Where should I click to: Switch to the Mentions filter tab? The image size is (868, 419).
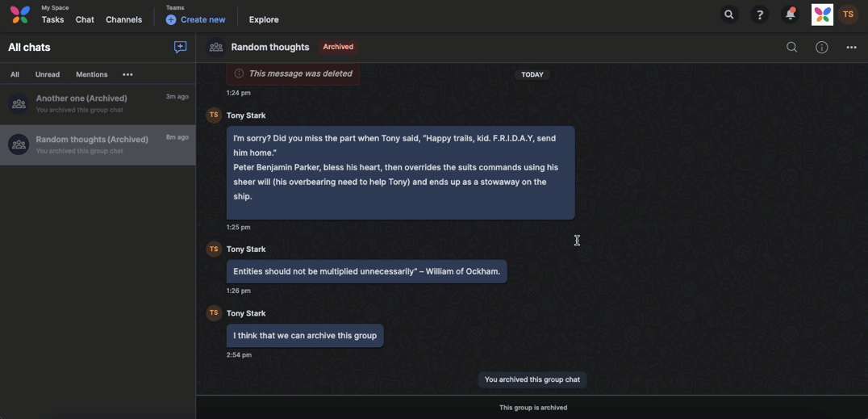coord(92,74)
